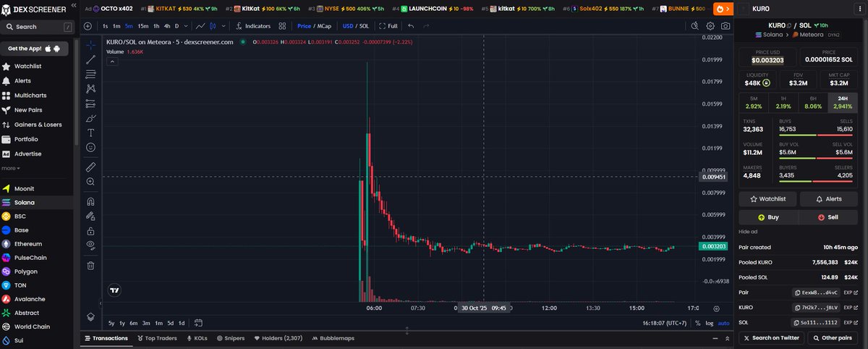The width and height of the screenshot is (868, 349).
Task: Select the Ethereum chain in sidebar
Action: click(28, 244)
